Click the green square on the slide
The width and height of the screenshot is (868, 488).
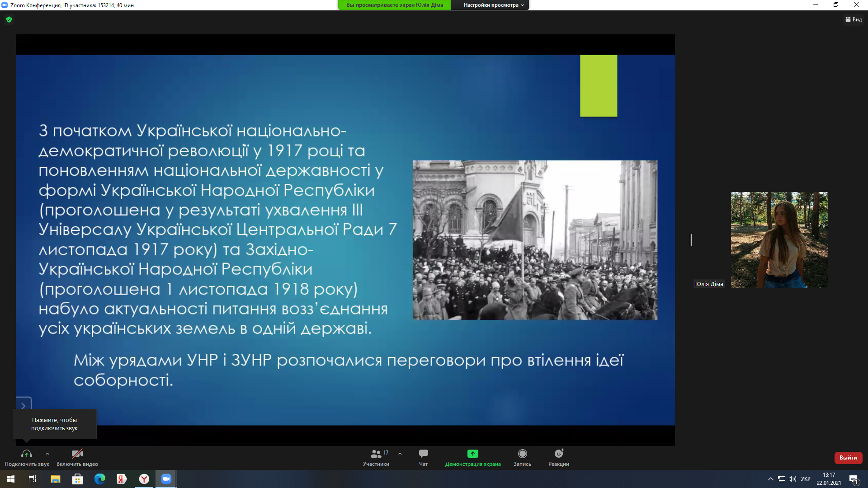pyautogui.click(x=599, y=86)
